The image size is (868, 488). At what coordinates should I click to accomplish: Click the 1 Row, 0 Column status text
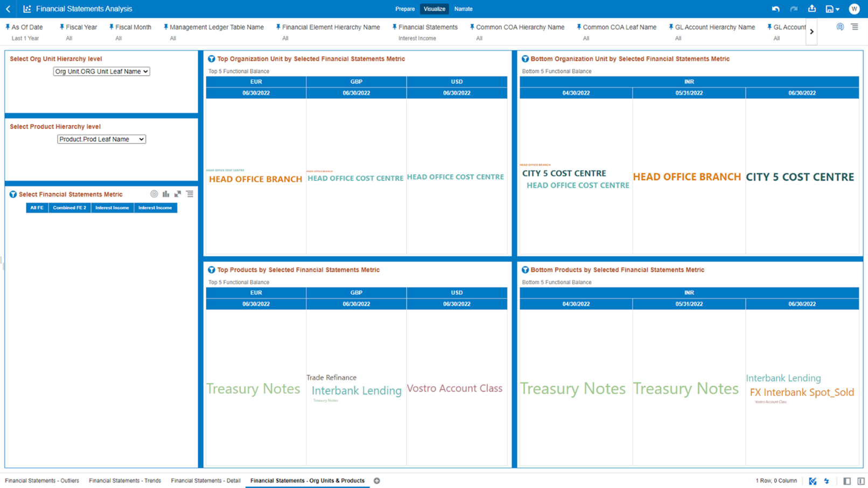point(776,480)
